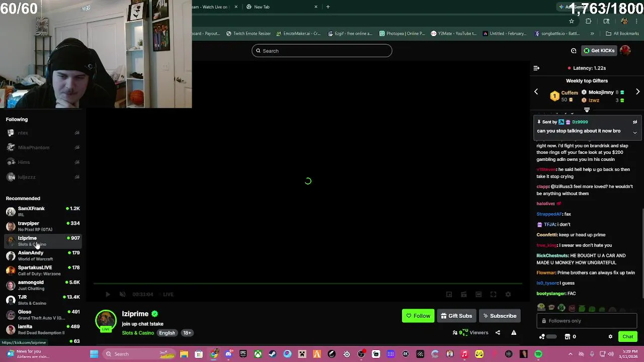Click the Kick search box
This screenshot has width=644, height=362.
(322, 51)
